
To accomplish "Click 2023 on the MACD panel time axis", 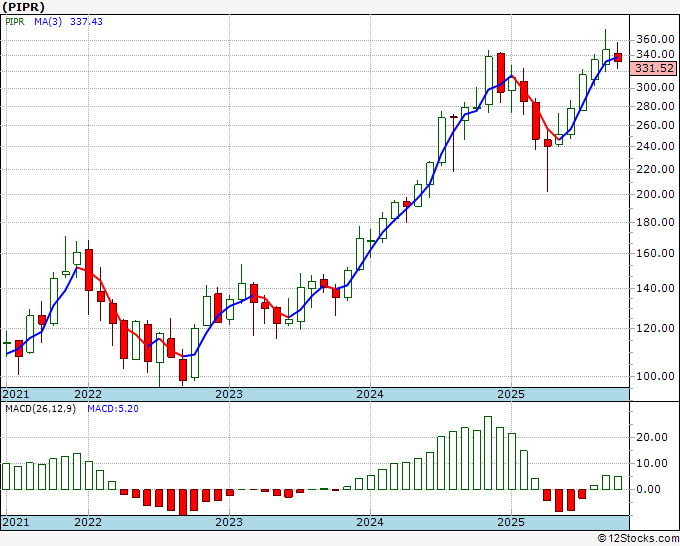I will [x=229, y=522].
